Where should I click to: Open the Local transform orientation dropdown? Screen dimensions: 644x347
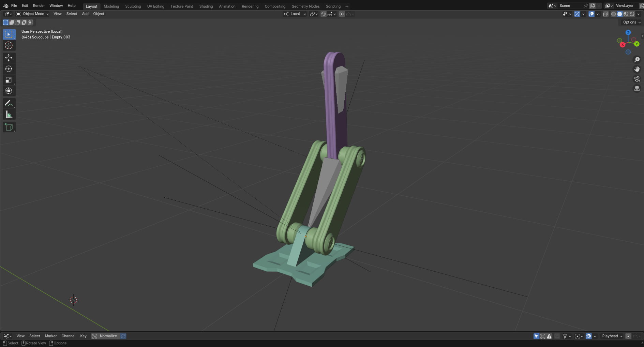point(295,14)
